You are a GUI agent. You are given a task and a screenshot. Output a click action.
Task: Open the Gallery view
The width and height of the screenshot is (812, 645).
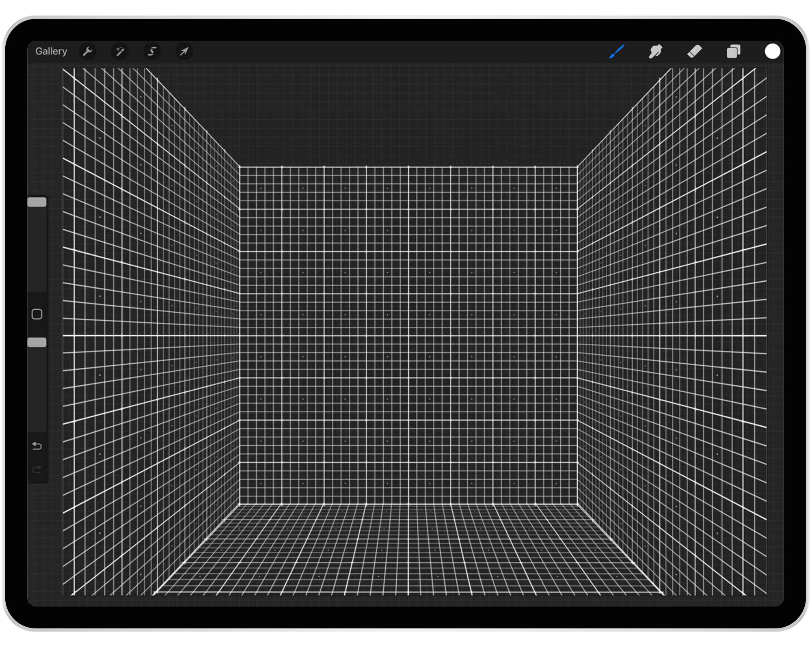51,51
